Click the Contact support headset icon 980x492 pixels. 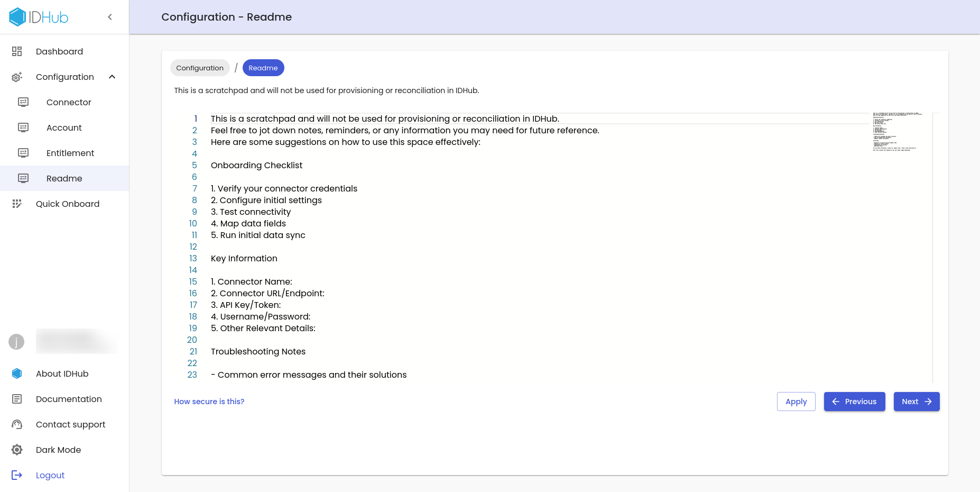coord(17,424)
